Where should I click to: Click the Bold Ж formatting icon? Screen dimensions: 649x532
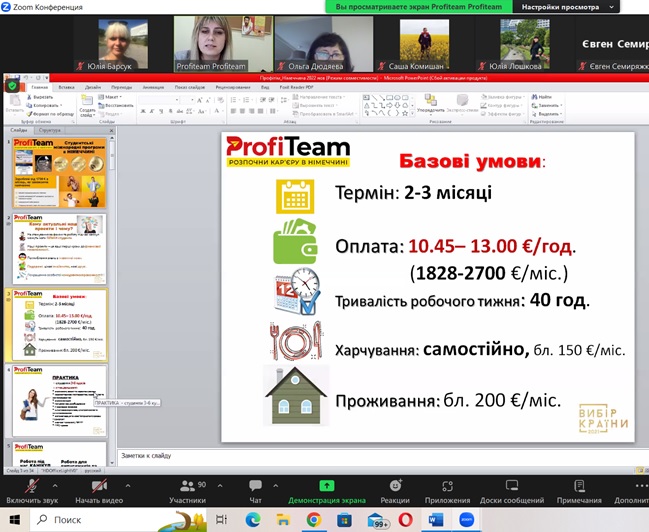[143, 111]
